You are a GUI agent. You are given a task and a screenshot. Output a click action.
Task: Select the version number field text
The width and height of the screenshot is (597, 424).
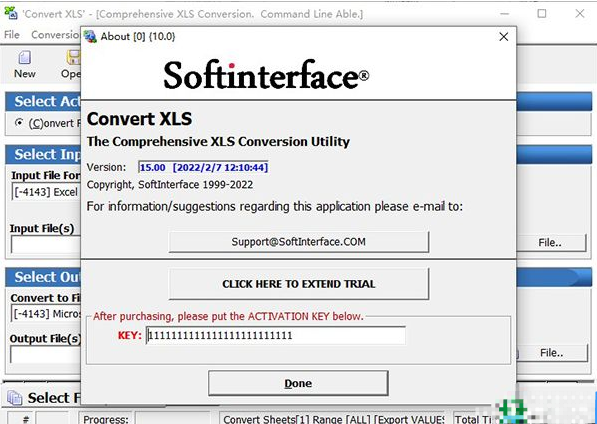coord(203,167)
